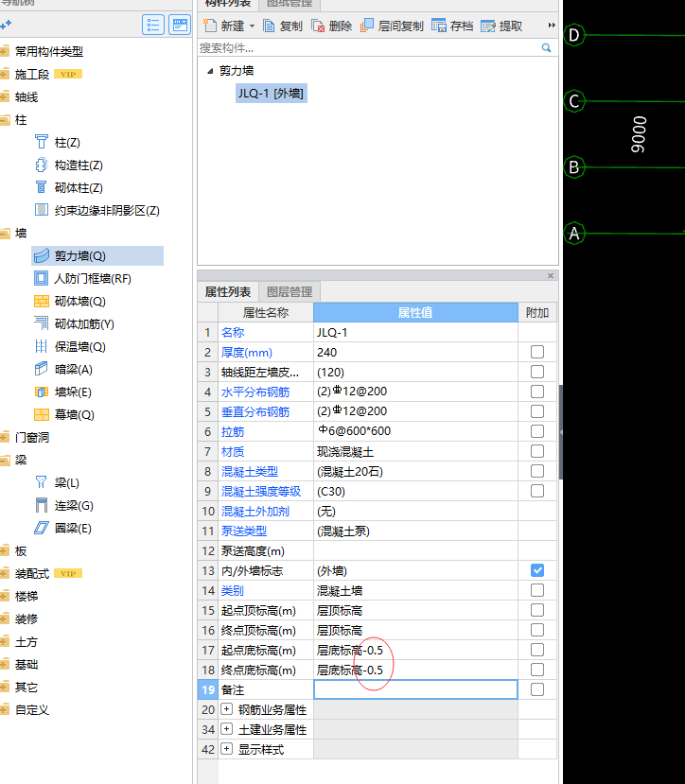Select JLQ-1 [外墙] component
685x784 pixels.
(x=271, y=94)
